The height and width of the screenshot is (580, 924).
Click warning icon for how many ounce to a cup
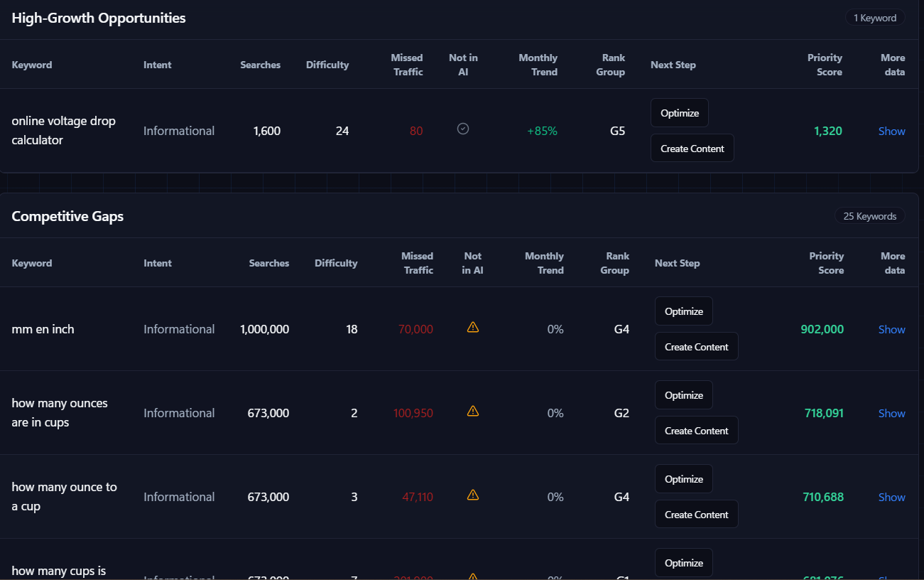pyautogui.click(x=473, y=495)
